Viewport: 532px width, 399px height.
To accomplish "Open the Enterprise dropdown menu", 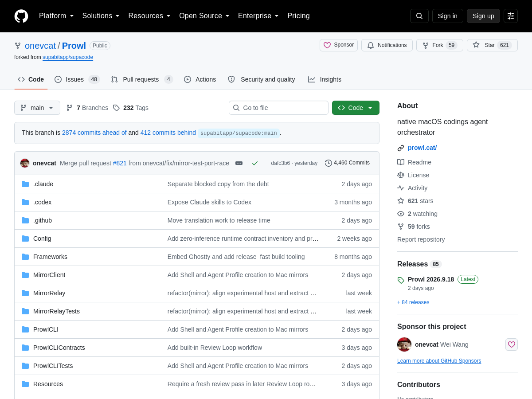I will 258,16.
